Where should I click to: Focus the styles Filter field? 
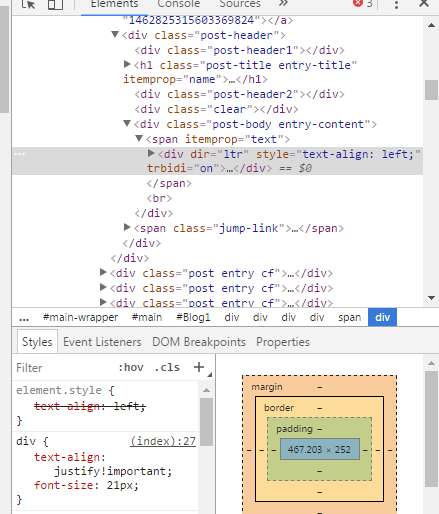pyautogui.click(x=63, y=368)
